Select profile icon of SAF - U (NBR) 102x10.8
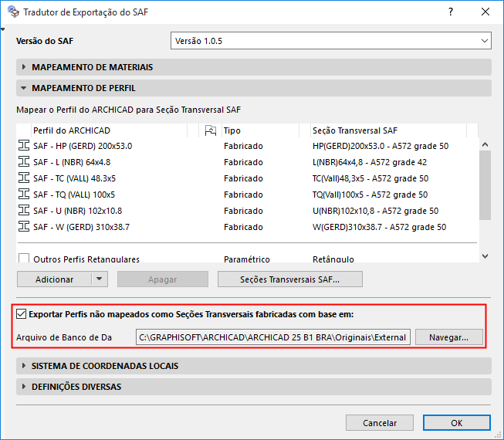The width and height of the screenshot is (504, 440). point(24,210)
